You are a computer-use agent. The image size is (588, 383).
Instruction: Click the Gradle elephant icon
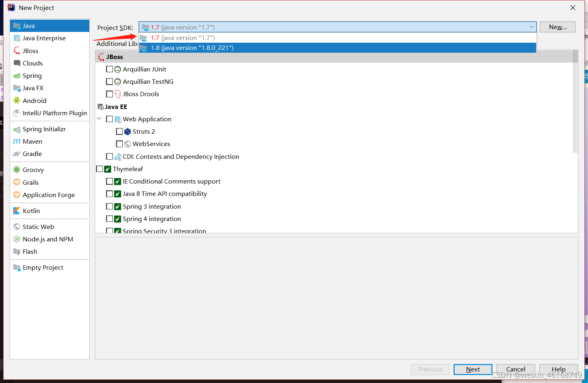(x=17, y=154)
